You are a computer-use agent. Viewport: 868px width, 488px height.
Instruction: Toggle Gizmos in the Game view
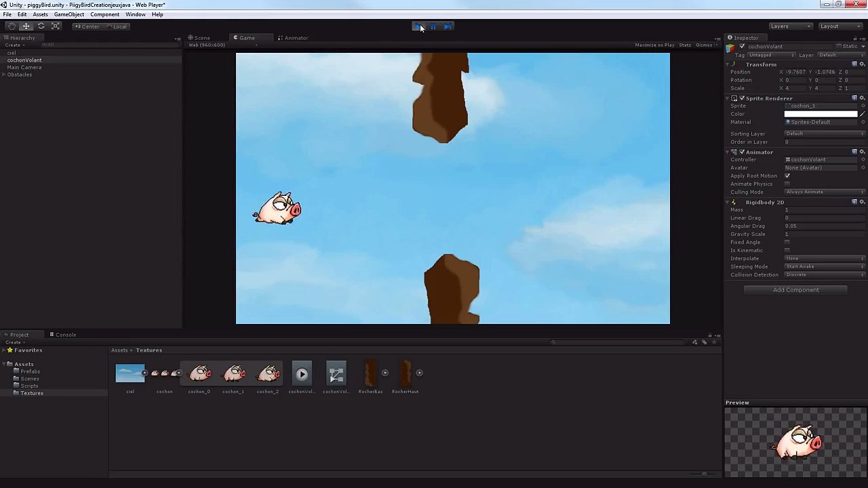[705, 45]
